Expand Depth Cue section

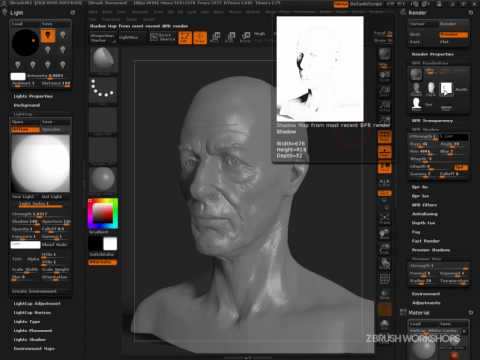click(423, 223)
